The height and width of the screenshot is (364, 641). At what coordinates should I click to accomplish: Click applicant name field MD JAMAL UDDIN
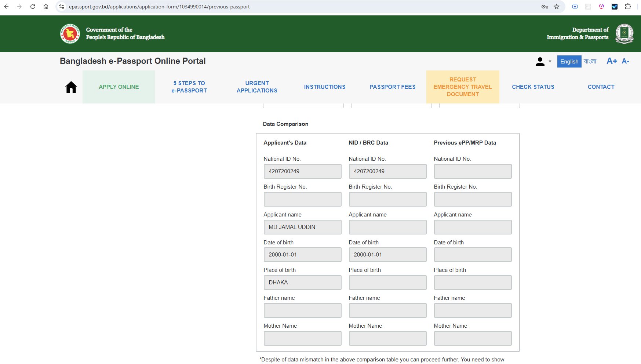pyautogui.click(x=302, y=227)
